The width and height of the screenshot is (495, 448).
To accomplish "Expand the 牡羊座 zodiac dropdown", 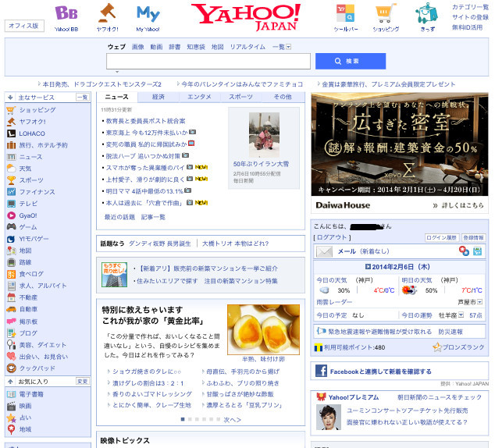I will (x=450, y=315).
